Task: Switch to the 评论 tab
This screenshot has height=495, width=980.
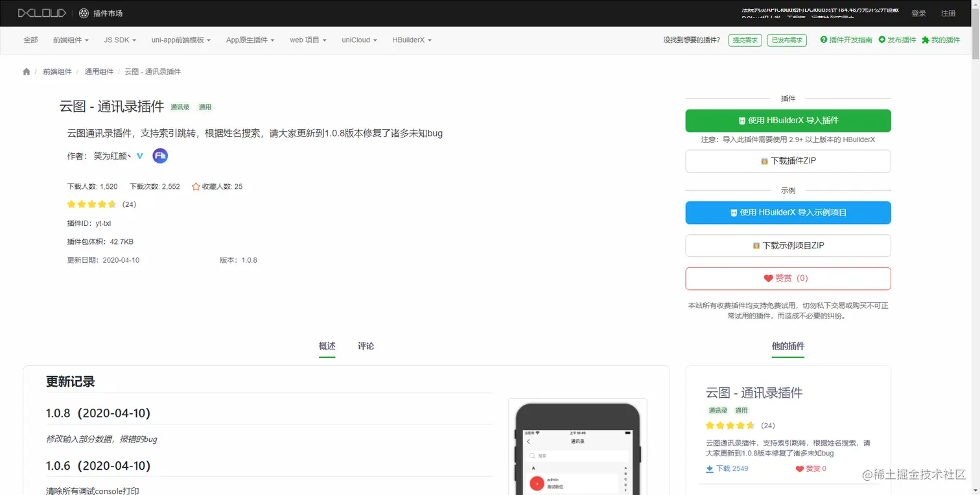Action: point(366,346)
